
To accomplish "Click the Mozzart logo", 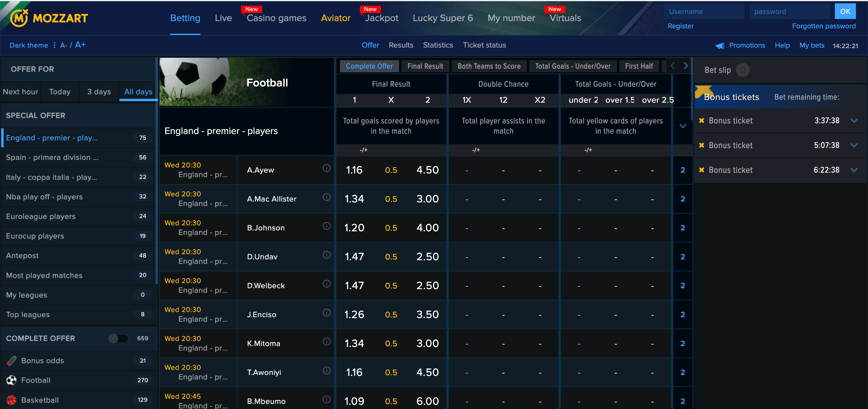I will (x=49, y=18).
